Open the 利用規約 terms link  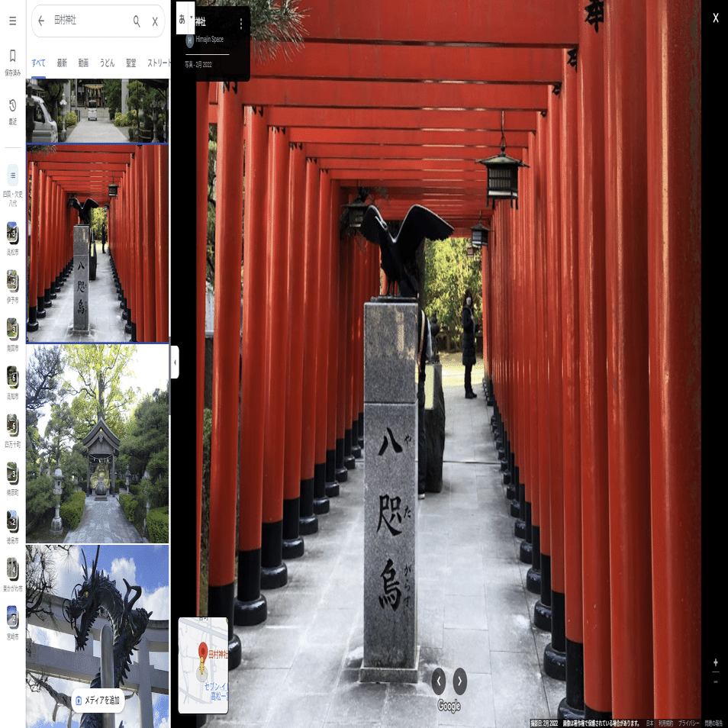pyautogui.click(x=665, y=723)
